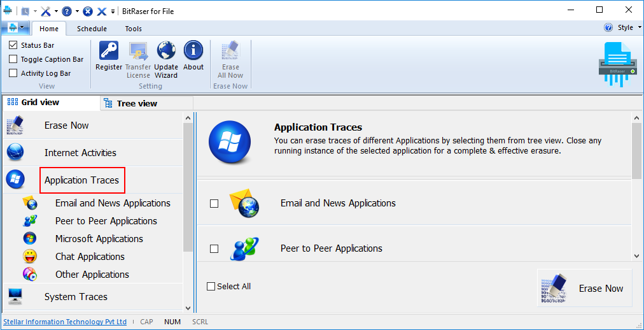Open the tools wrench dropdown arrow
Screen dimensions: 644x330
point(56,11)
